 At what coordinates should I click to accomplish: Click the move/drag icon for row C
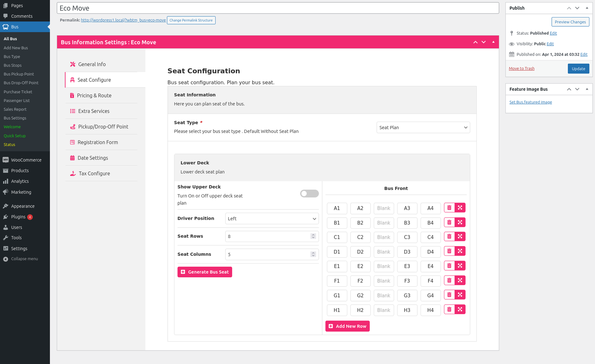pos(460,237)
